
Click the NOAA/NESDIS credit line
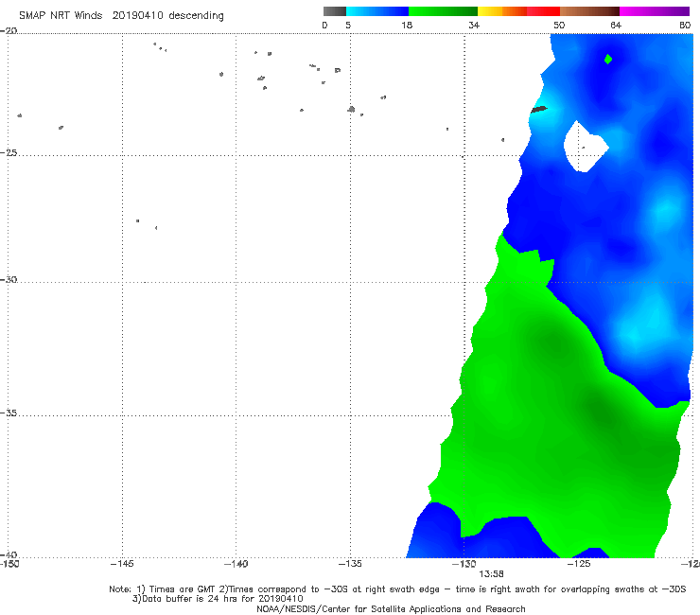click(391, 609)
